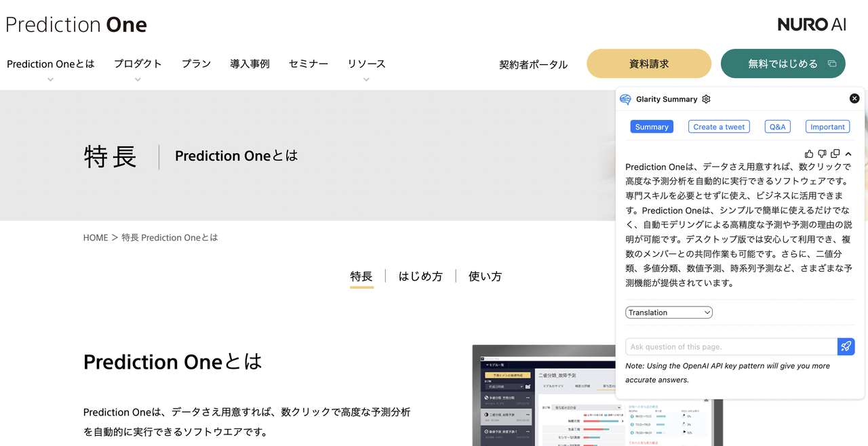868x446 pixels.
Task: Open プロダクト nav item
Action: [x=138, y=64]
